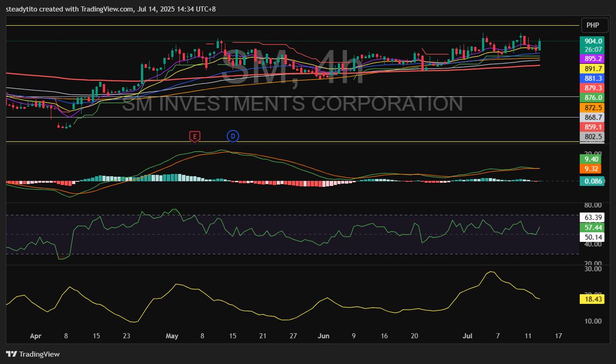Viewport: 616px width, 364px height.
Task: Click the 7 date after Jul
Action: click(497, 336)
